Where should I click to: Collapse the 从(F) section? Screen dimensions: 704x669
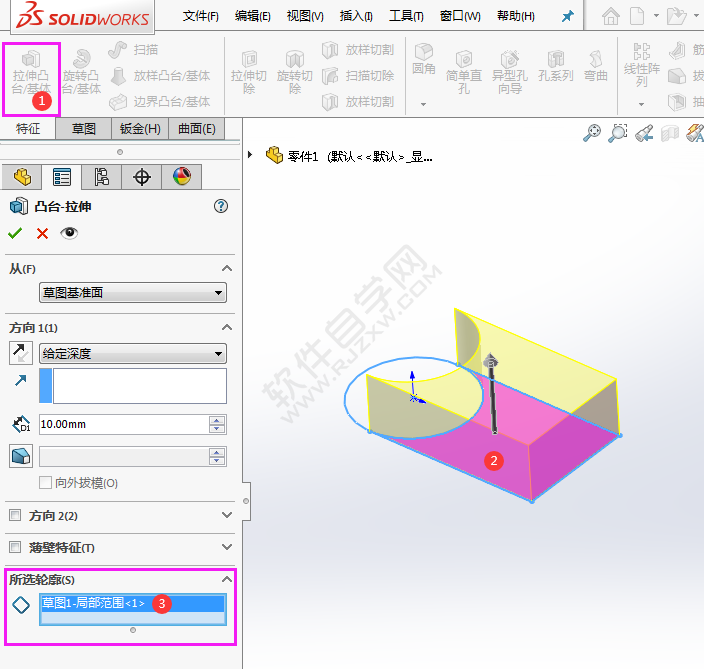click(x=227, y=268)
